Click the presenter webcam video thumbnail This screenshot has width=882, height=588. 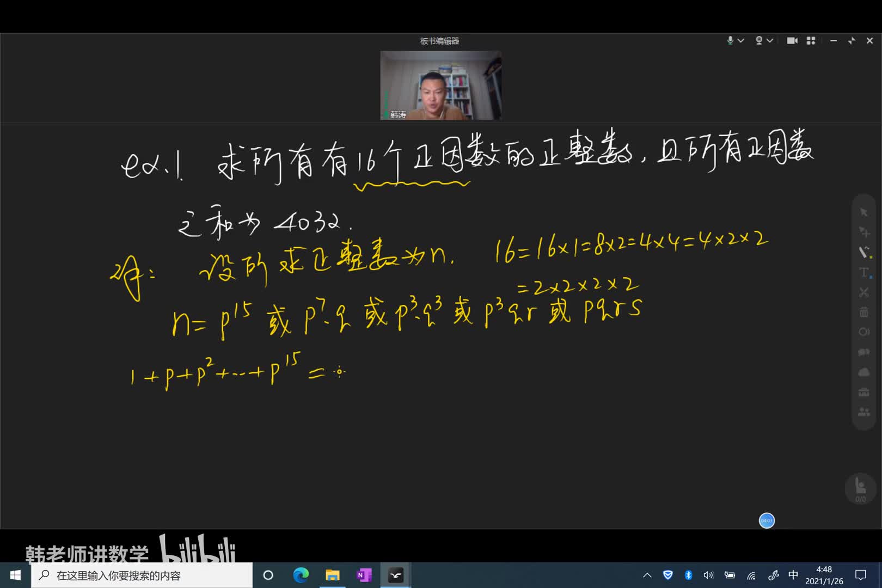point(440,85)
